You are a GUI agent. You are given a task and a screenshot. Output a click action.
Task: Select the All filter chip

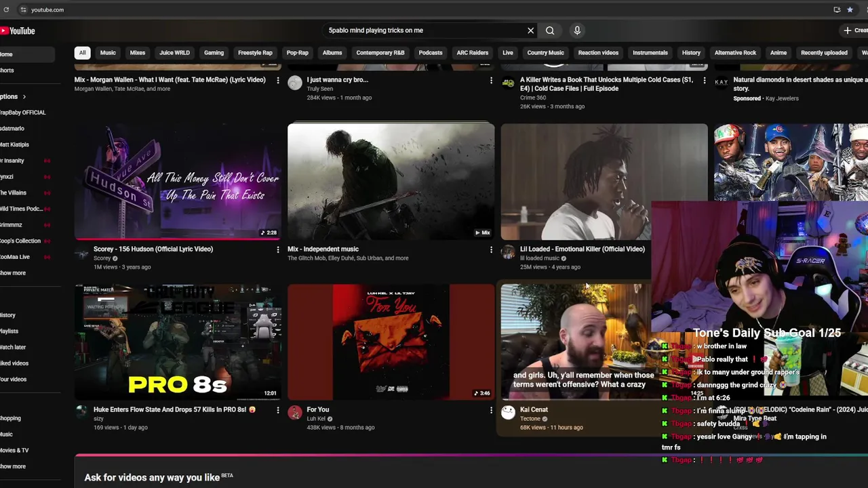pos(82,53)
